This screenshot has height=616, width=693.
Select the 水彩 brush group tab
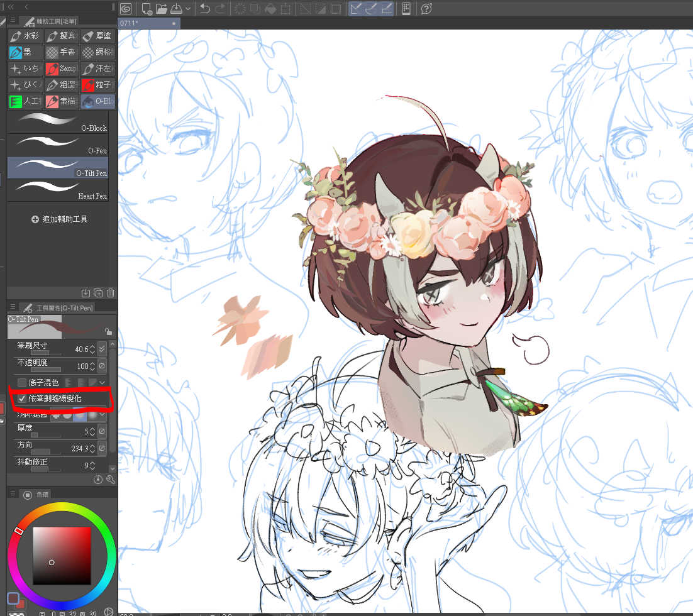coord(25,36)
